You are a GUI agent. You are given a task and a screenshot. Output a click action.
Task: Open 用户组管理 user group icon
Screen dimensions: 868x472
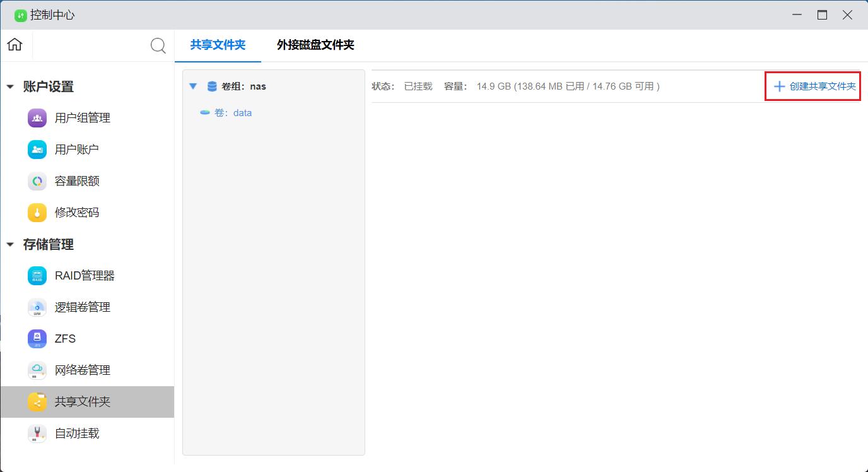tap(37, 118)
